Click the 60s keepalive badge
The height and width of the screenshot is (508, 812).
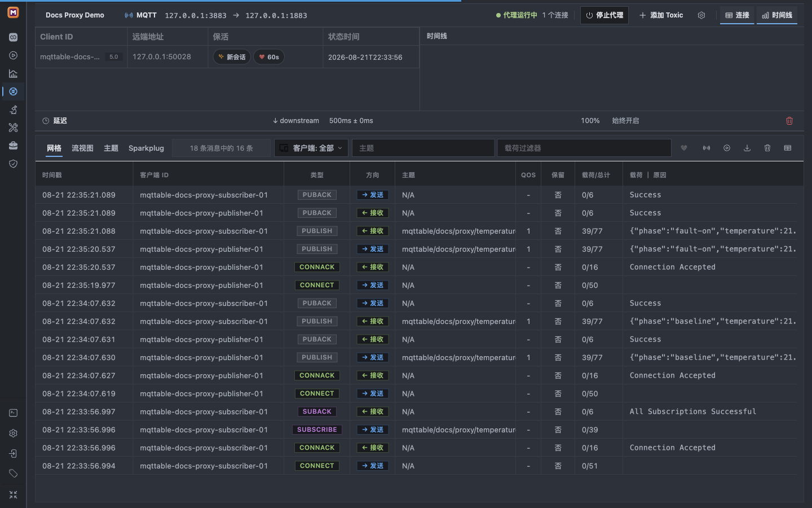[269, 57]
